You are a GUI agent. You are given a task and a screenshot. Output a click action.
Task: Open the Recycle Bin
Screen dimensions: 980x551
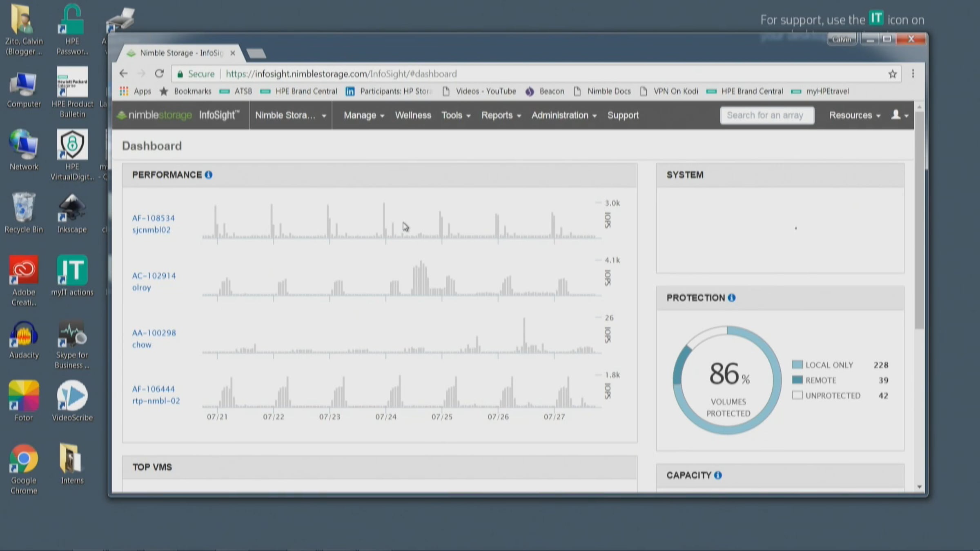click(x=24, y=212)
